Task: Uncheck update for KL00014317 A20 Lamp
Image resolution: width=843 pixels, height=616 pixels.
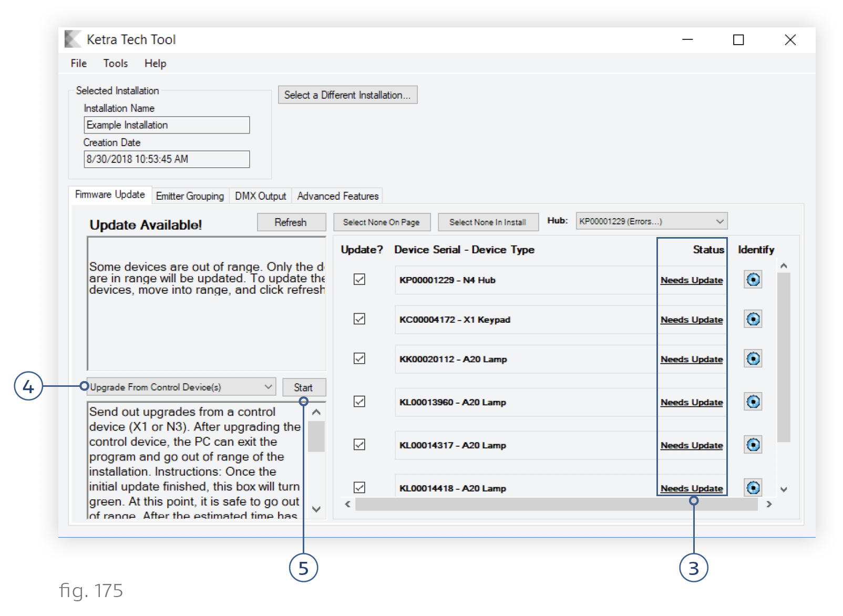Action: [359, 445]
